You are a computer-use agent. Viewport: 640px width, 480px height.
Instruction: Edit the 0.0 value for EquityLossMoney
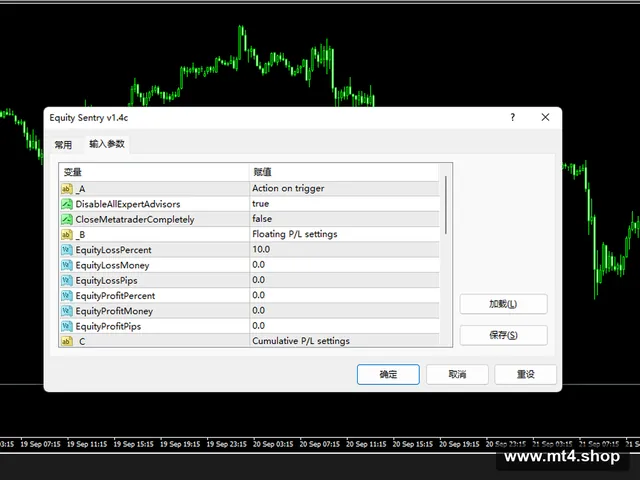pos(344,264)
